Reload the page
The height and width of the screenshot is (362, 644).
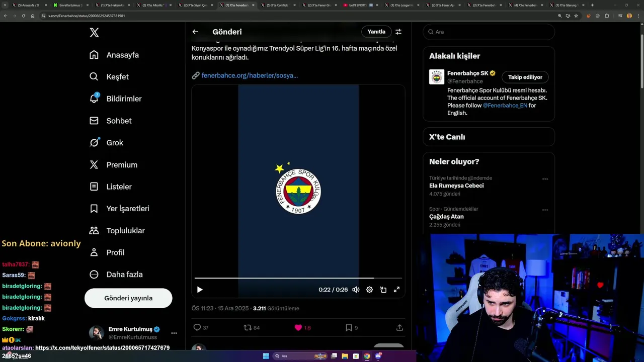[x=23, y=16]
